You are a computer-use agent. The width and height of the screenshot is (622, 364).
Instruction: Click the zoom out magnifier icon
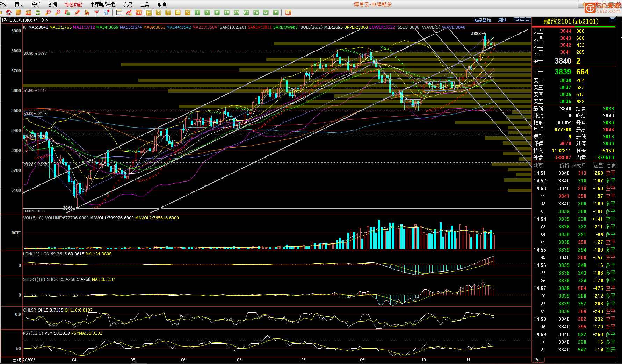pyautogui.click(x=58, y=13)
